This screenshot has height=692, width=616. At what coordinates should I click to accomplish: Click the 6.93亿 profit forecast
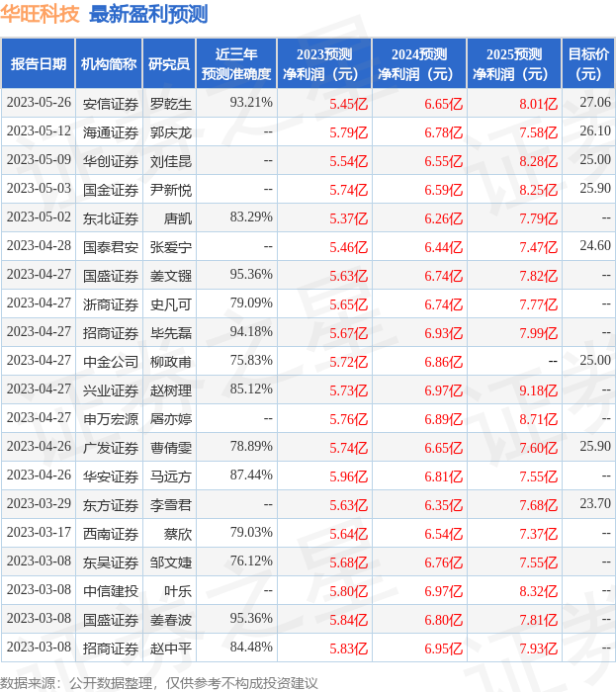click(x=444, y=334)
